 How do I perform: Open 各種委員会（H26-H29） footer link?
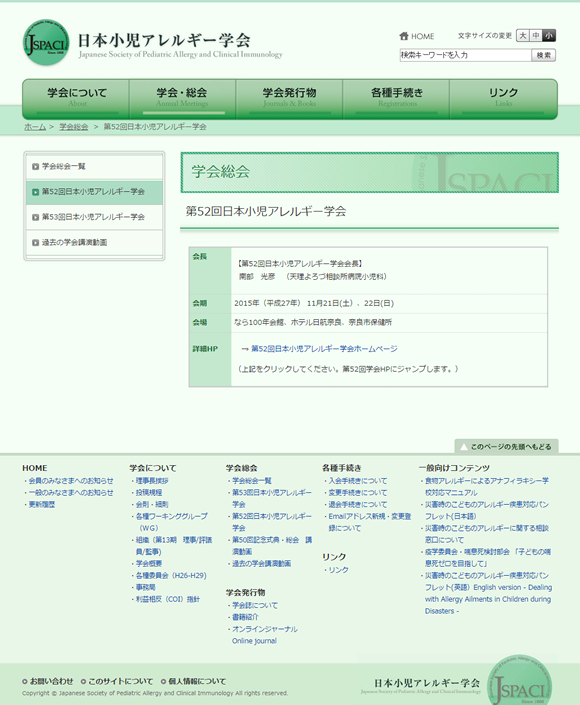pyautogui.click(x=171, y=576)
